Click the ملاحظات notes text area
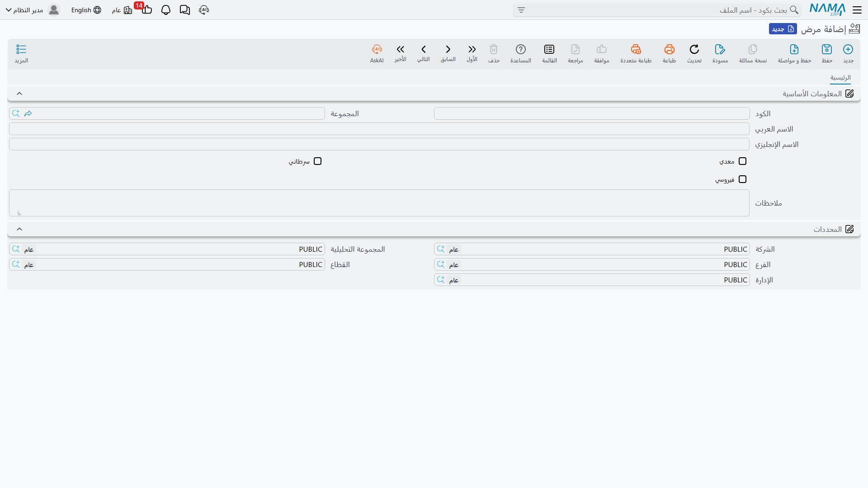868x488 pixels. pyautogui.click(x=379, y=203)
